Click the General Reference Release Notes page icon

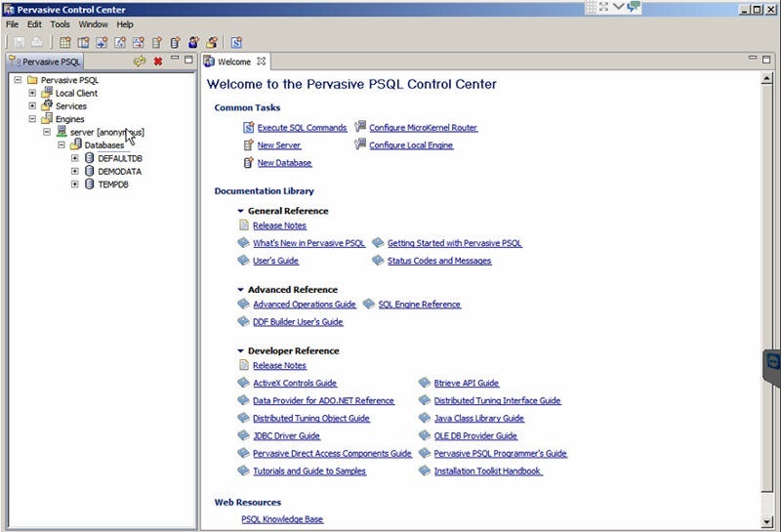point(243,225)
